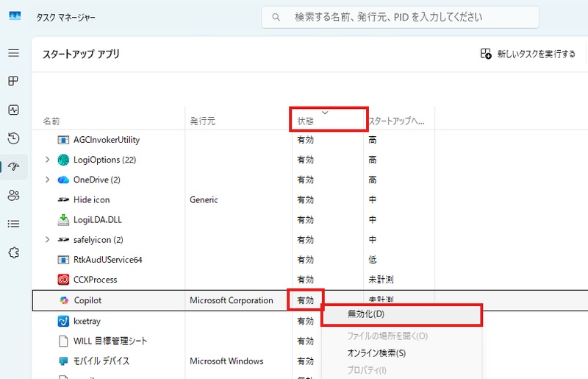Open the Details page icon
This screenshot has width=588, height=379.
[13, 224]
